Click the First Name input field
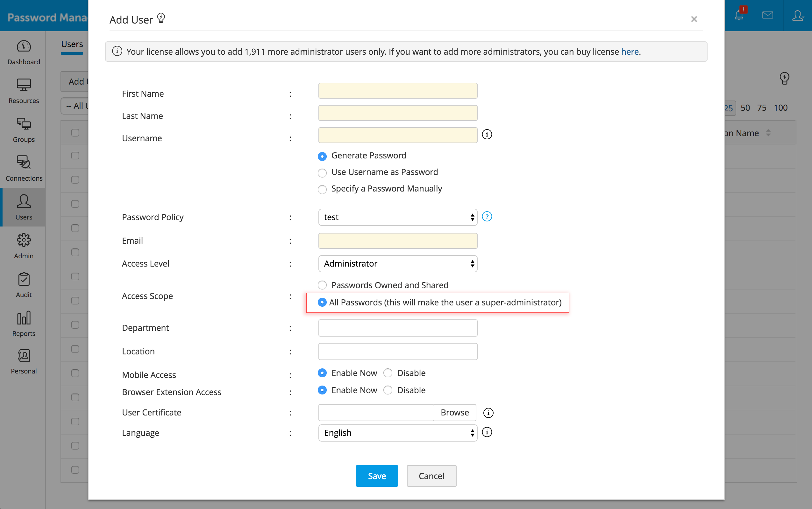 click(x=398, y=91)
